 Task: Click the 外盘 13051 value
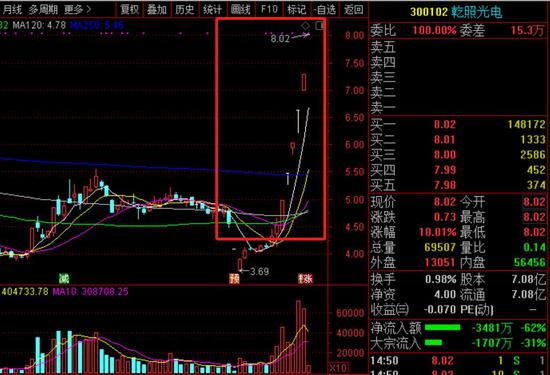[x=440, y=262]
